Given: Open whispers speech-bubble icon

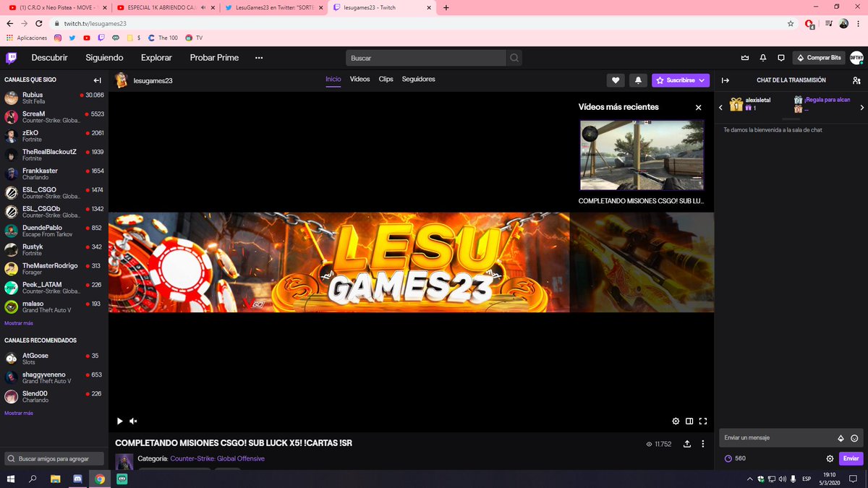Looking at the screenshot, I should (x=781, y=58).
